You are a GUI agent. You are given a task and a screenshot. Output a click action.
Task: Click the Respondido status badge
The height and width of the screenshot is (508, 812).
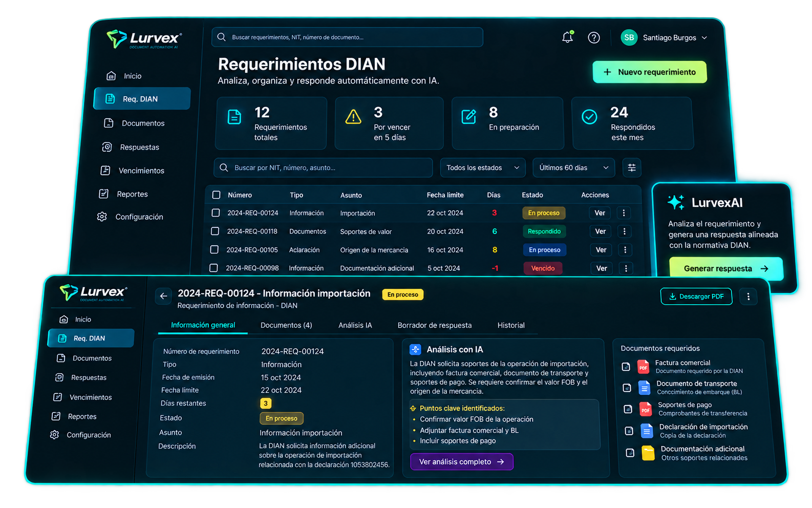(544, 231)
